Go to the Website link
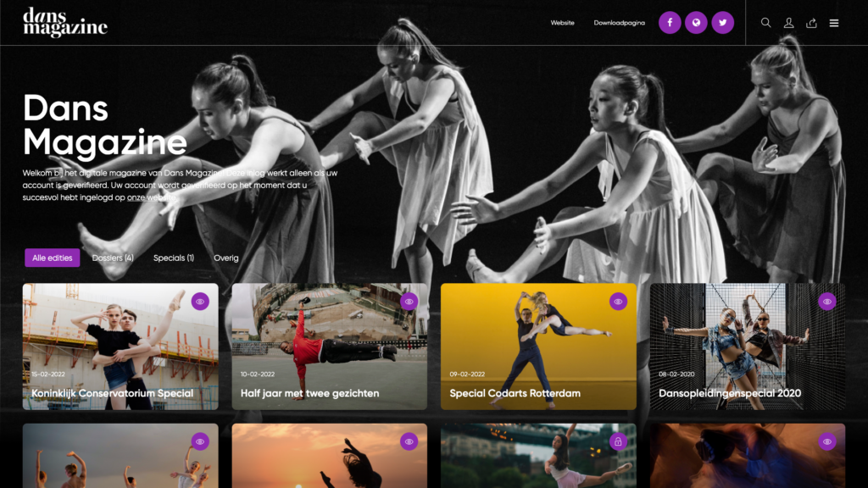Screen dimensions: 868x488 pyautogui.click(x=562, y=23)
